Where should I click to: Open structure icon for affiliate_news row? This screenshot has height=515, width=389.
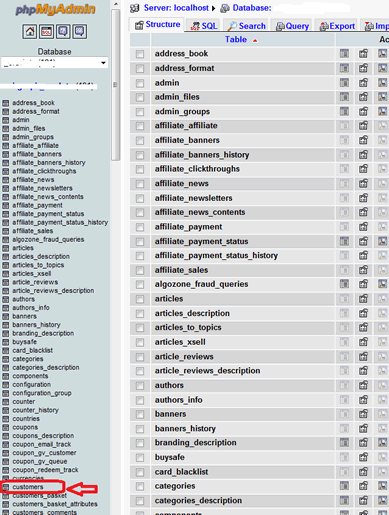pyautogui.click(x=363, y=183)
